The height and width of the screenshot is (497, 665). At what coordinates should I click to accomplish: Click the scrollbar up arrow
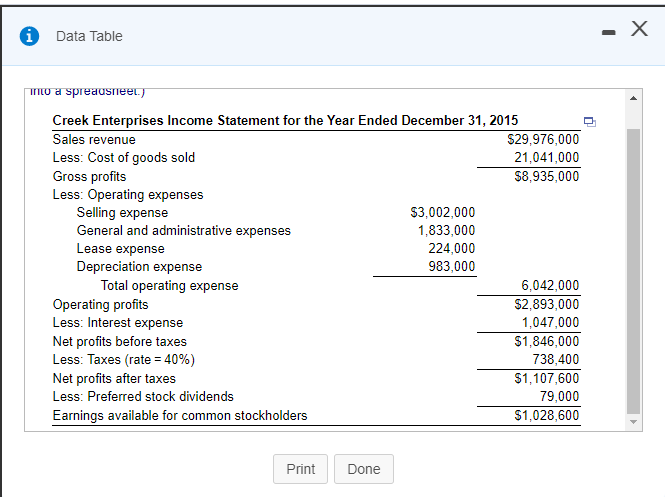coord(633,98)
